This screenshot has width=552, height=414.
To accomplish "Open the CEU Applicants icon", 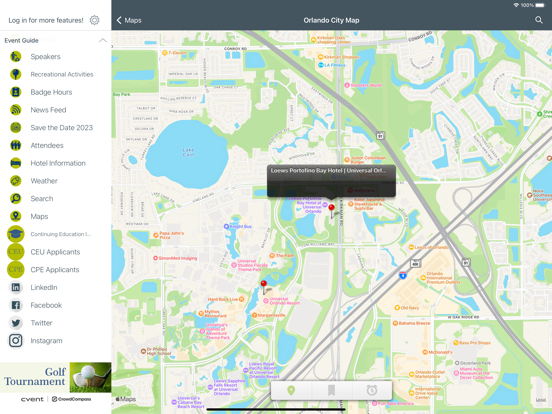I will click(x=15, y=252).
